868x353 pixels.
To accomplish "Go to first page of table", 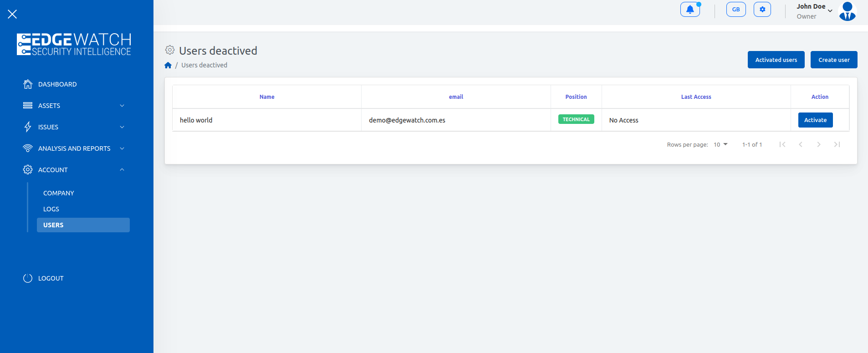I will pyautogui.click(x=782, y=144).
